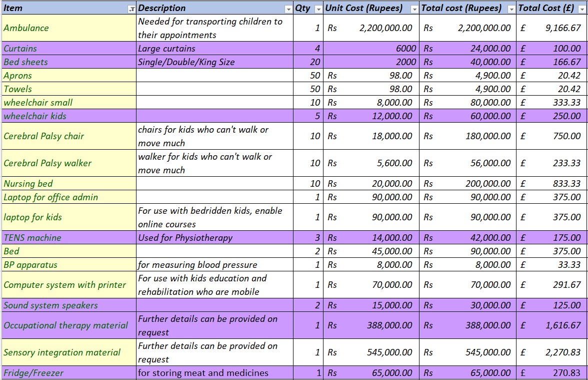
Task: Select the Ambulance total "£ 9,166.67" cell
Action: (x=551, y=28)
